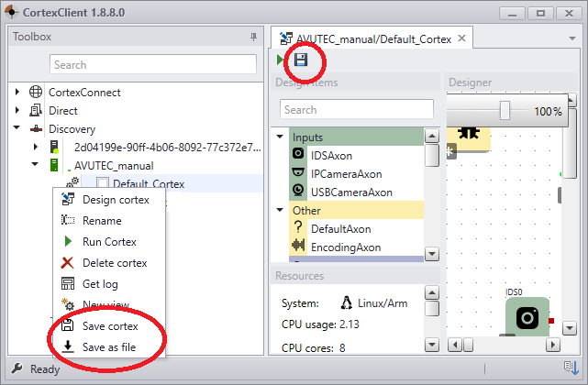Click the Toolbox search field

point(153,64)
